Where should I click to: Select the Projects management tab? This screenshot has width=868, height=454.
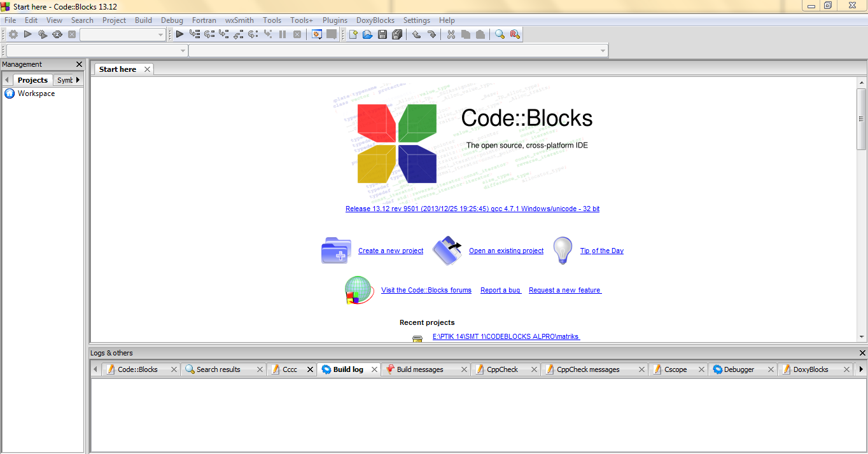(32, 80)
